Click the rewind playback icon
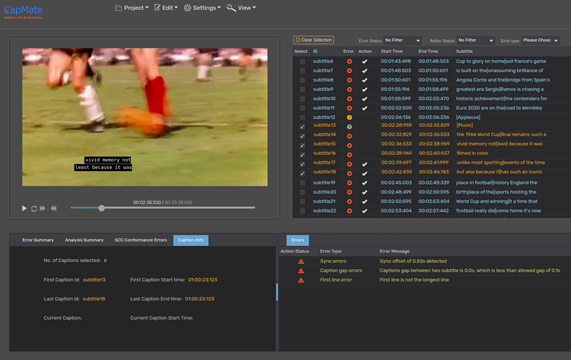Viewport: 571px width, 360px height. (54, 208)
